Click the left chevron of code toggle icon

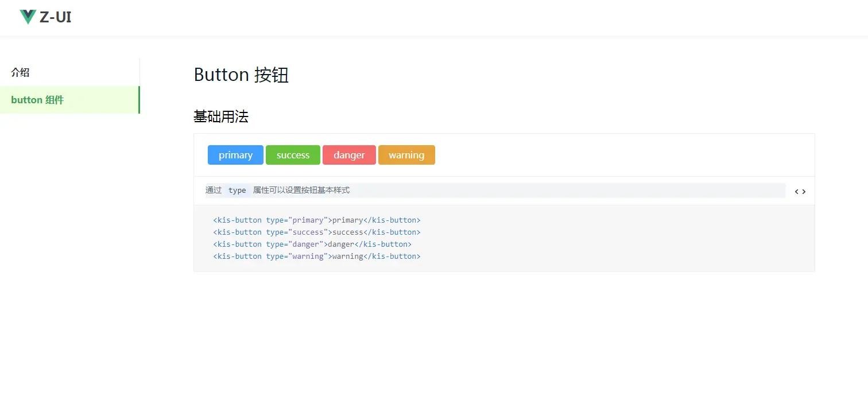tap(797, 191)
